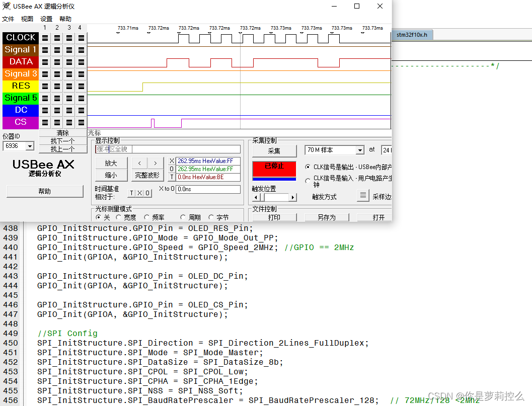Toggle DC trigger icon in column 3
Viewport: 532px width, 406px height.
pos(69,111)
